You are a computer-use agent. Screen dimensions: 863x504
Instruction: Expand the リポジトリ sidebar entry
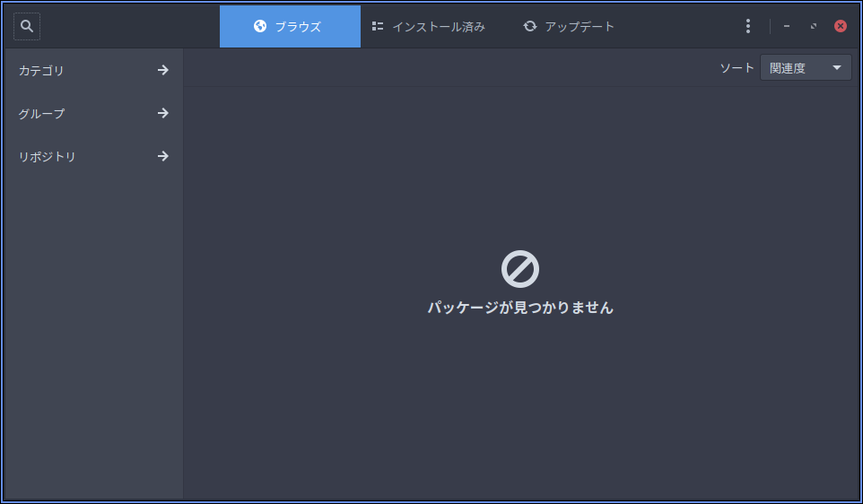[x=93, y=156]
